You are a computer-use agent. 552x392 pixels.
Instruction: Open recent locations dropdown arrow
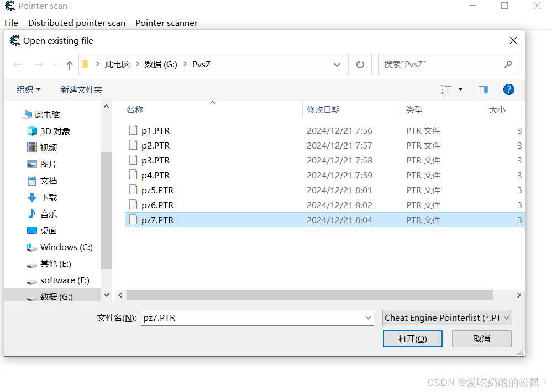pyautogui.click(x=55, y=65)
